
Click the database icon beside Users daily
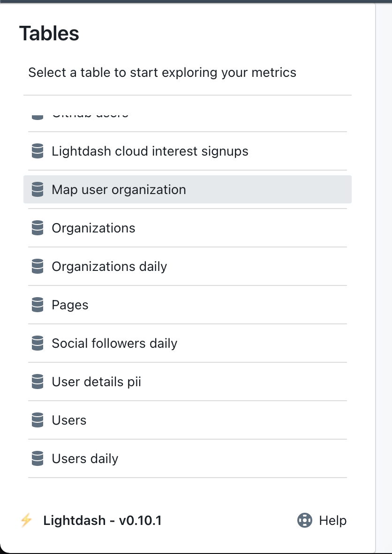(x=37, y=458)
